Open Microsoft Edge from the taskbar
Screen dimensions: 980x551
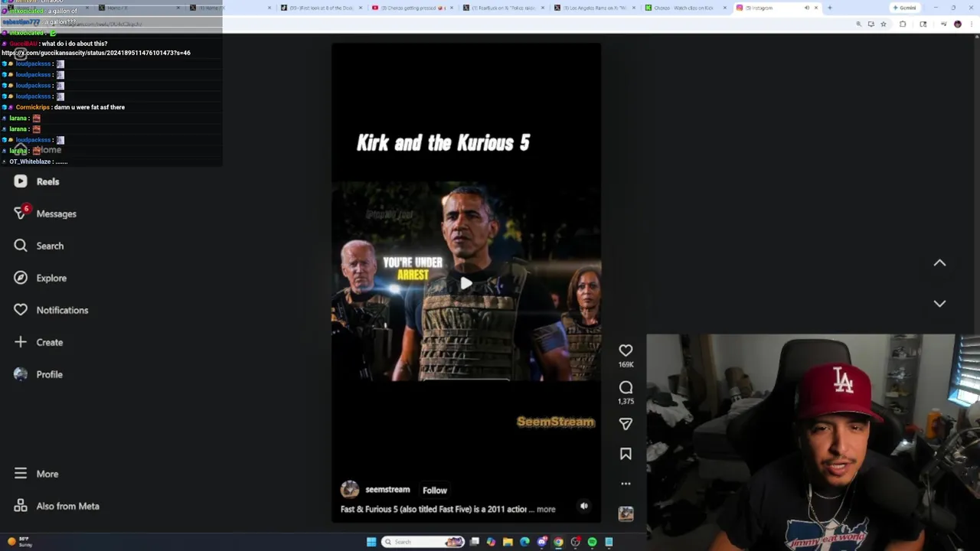pyautogui.click(x=524, y=542)
